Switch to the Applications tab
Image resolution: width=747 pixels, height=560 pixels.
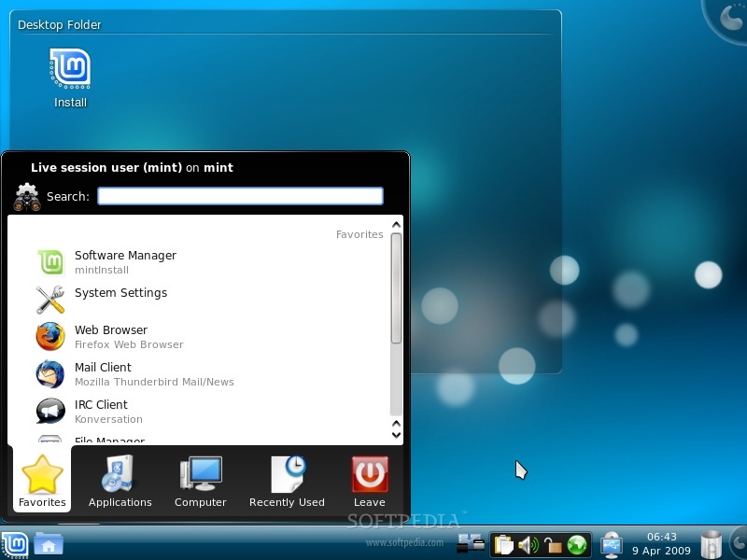tap(120, 482)
